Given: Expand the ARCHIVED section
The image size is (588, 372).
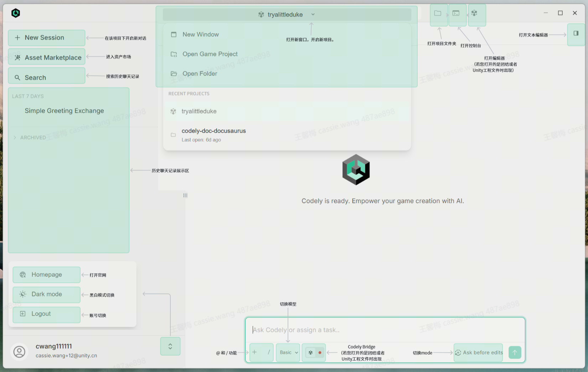Looking at the screenshot, I should 30,137.
